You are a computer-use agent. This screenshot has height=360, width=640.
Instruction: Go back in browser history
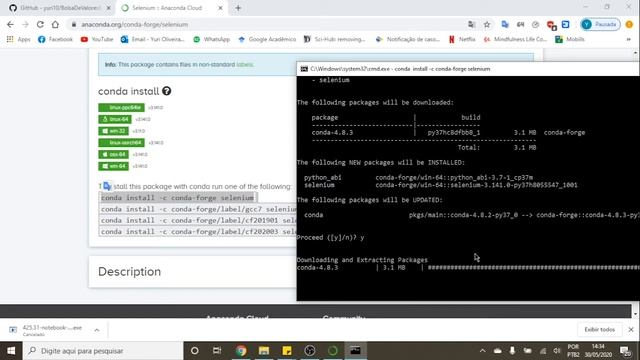point(10,24)
